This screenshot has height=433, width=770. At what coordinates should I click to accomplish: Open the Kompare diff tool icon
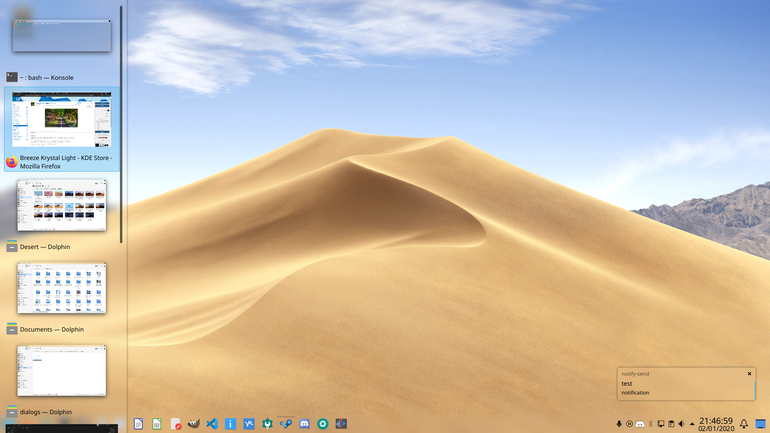click(341, 424)
